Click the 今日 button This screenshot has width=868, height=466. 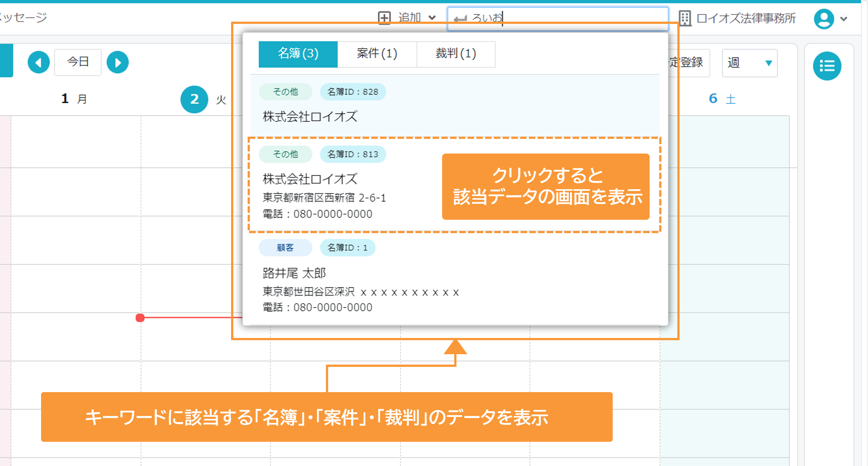coord(78,62)
